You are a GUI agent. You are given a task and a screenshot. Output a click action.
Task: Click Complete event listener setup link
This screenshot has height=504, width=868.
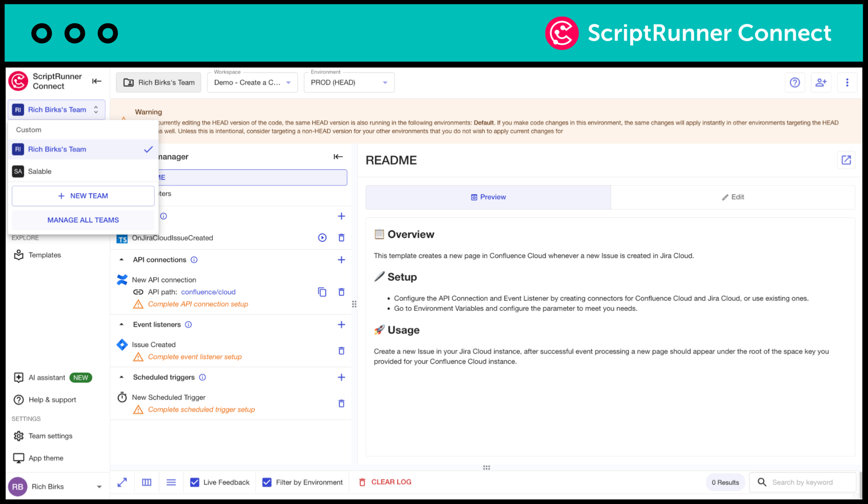point(195,356)
